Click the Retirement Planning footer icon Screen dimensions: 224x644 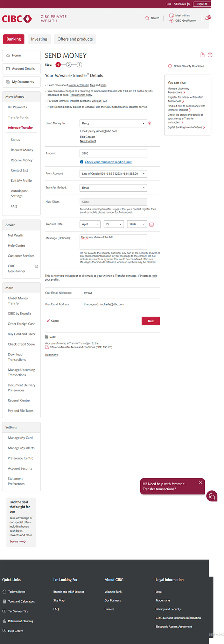coord(4,621)
